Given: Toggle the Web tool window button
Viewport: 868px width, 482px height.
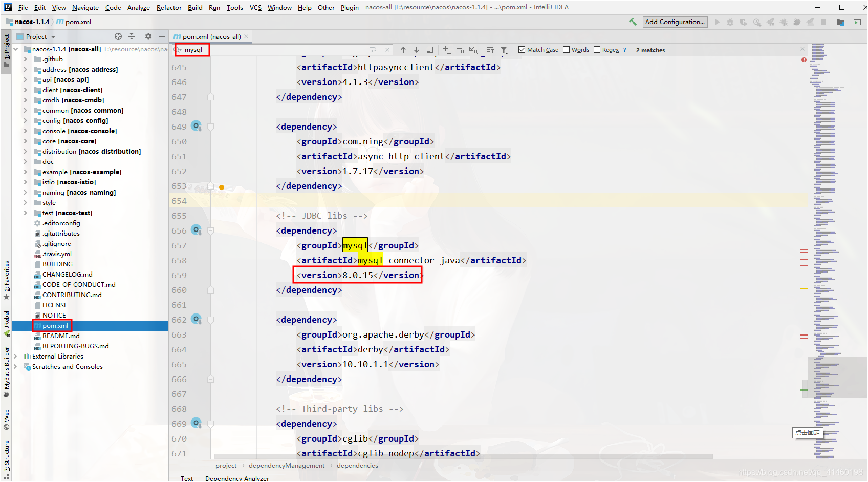Looking at the screenshot, I should pos(6,420).
